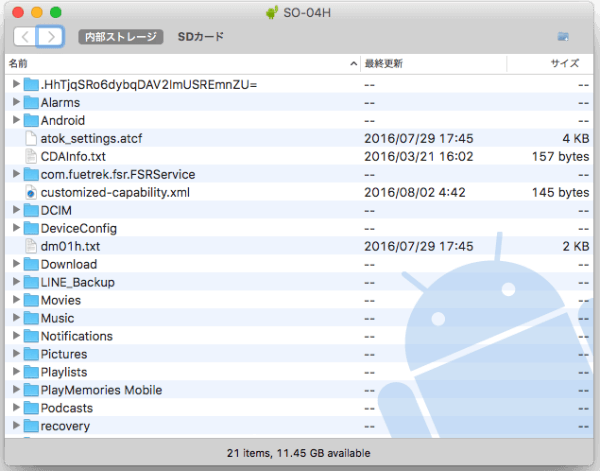Click the 4 KB size value
The image size is (600, 471).
[576, 139]
